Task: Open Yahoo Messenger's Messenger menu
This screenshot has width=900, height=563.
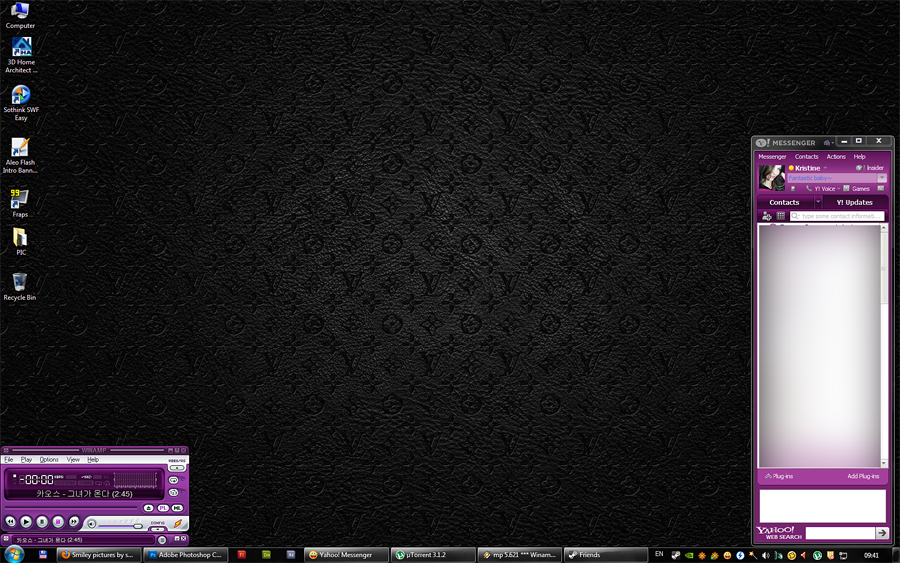Action: [x=772, y=157]
